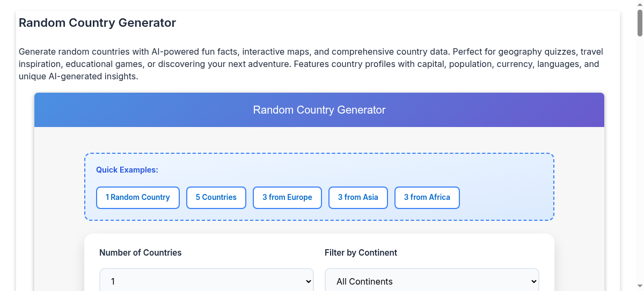Click the bold page heading at the top
The width and height of the screenshot is (644, 291).
(x=97, y=23)
